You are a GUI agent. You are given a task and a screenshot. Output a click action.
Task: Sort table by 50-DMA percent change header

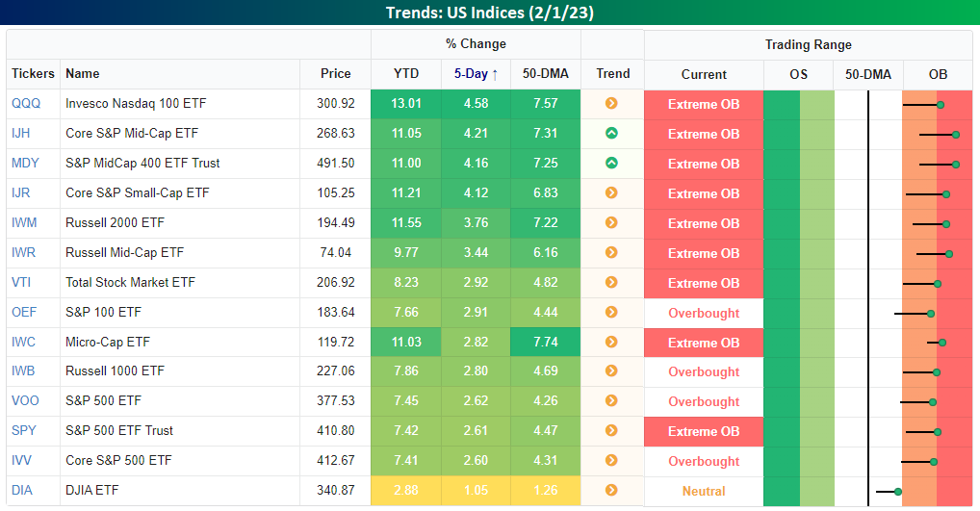pos(545,73)
